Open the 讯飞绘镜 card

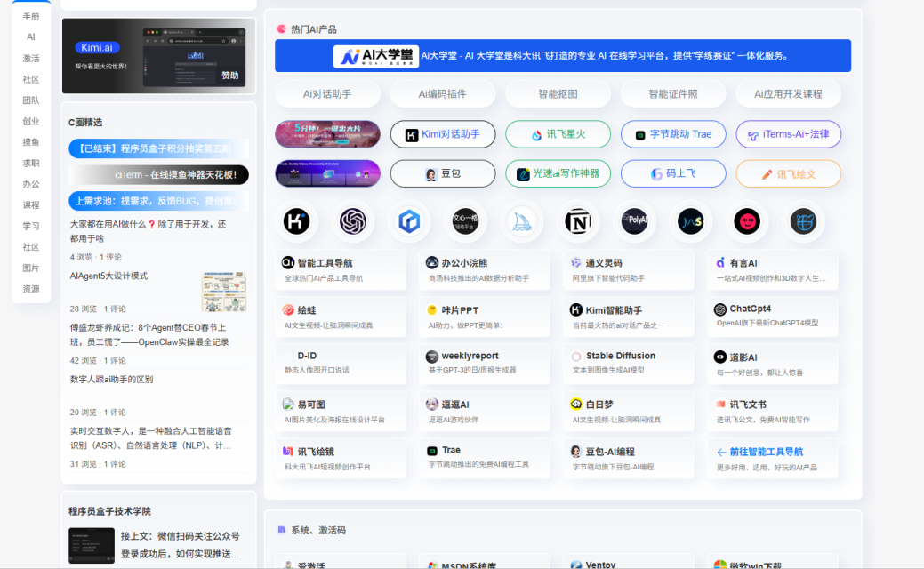[341, 458]
